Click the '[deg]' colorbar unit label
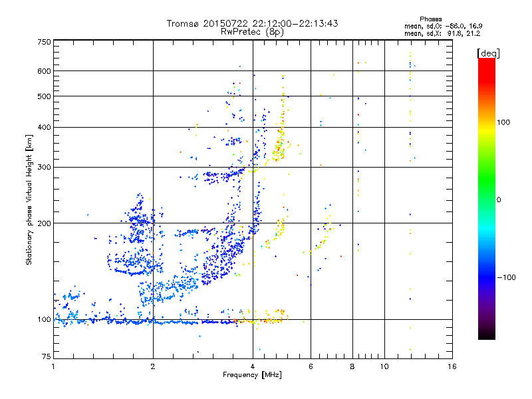This screenshot has height=399, width=532. tap(488, 53)
